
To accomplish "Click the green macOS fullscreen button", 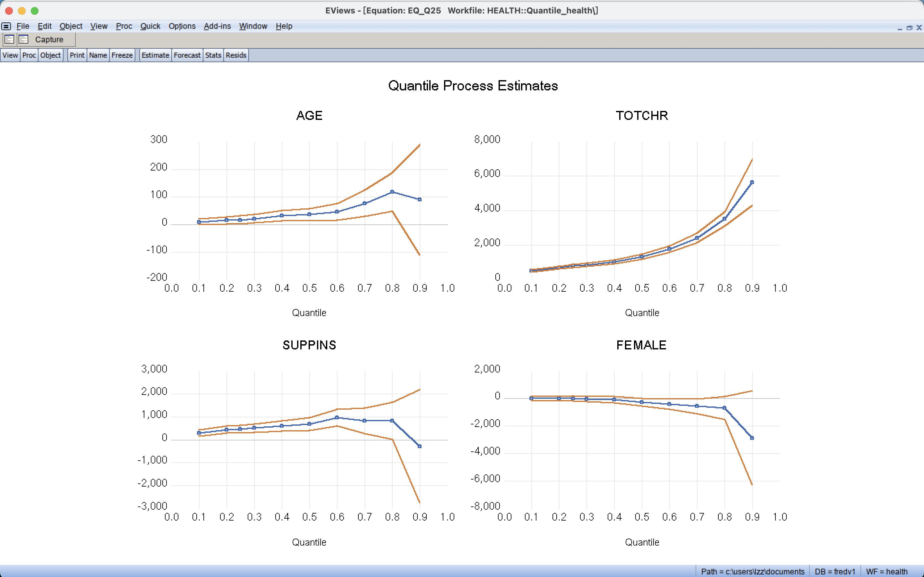I will coord(35,11).
